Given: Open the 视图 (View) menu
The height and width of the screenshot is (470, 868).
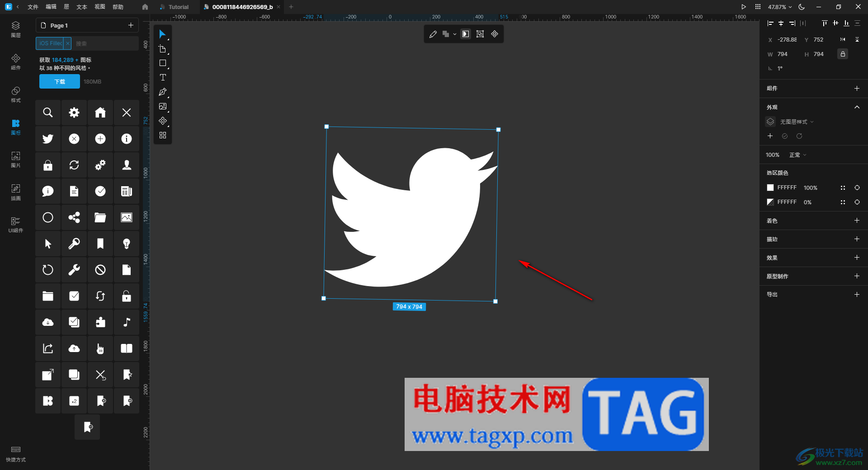Looking at the screenshot, I should click(100, 7).
